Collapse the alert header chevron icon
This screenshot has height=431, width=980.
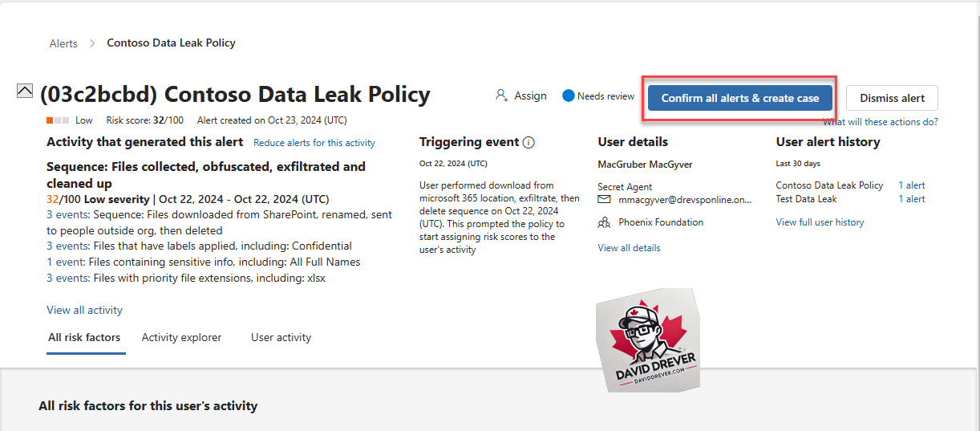pyautogui.click(x=25, y=91)
